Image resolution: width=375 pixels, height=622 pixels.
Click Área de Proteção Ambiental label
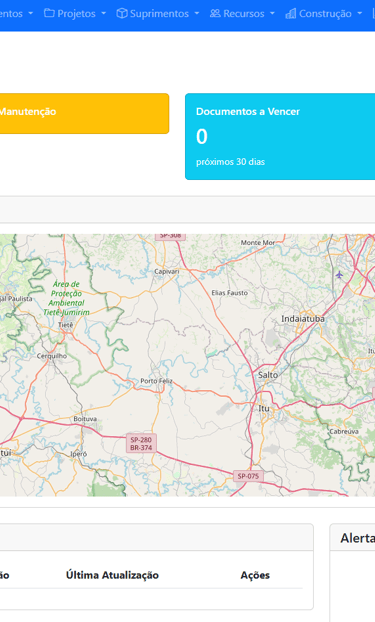66,298
